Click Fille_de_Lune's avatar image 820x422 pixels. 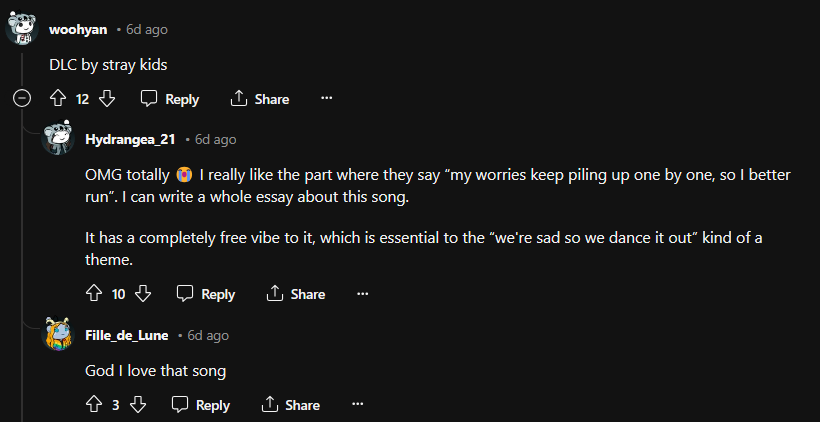(59, 334)
